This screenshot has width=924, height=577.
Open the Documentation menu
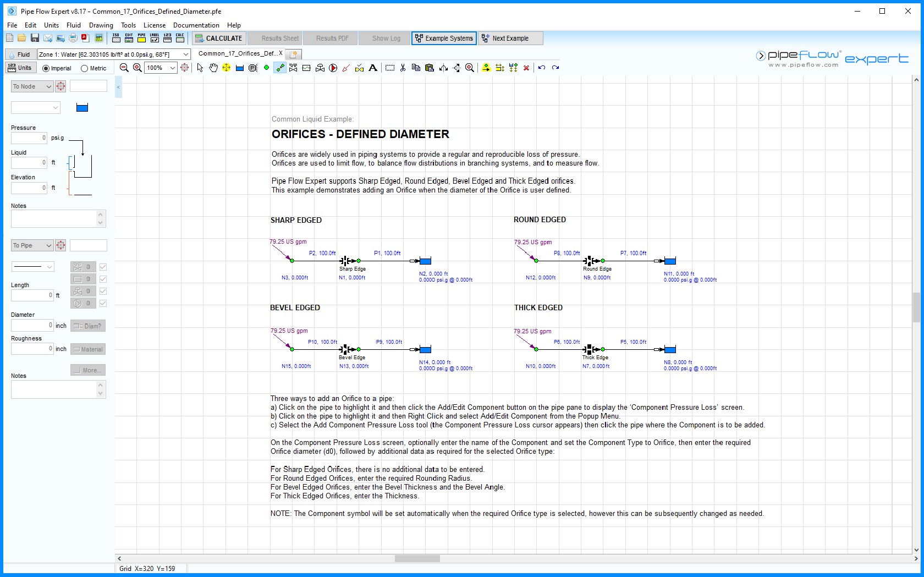point(196,25)
